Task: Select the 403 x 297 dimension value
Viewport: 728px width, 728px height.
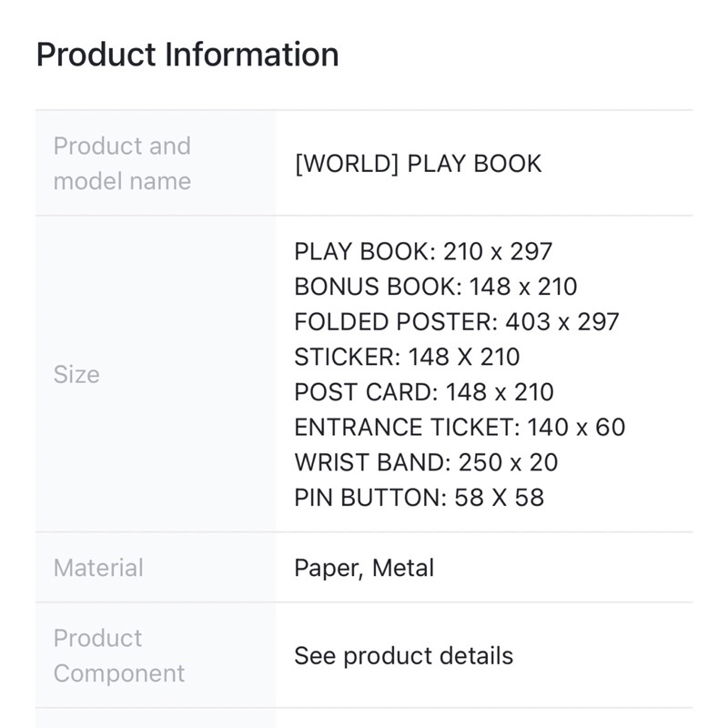Action: pos(562,322)
